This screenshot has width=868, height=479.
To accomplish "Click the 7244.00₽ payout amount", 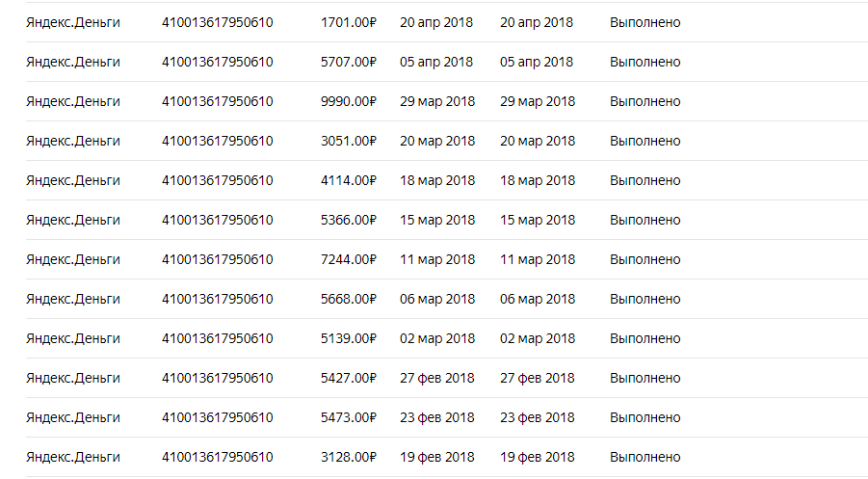I will (x=348, y=259).
